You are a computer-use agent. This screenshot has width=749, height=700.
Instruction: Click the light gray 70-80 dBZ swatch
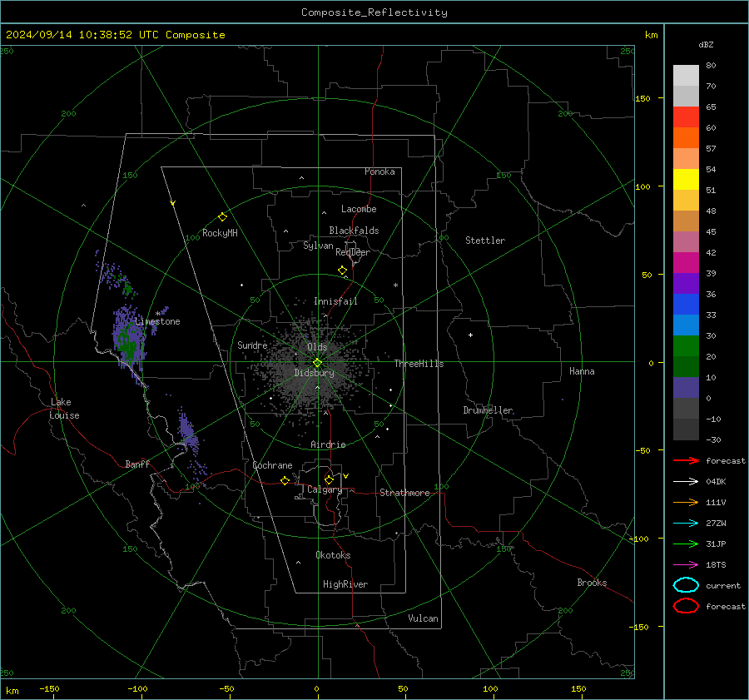tap(686, 76)
